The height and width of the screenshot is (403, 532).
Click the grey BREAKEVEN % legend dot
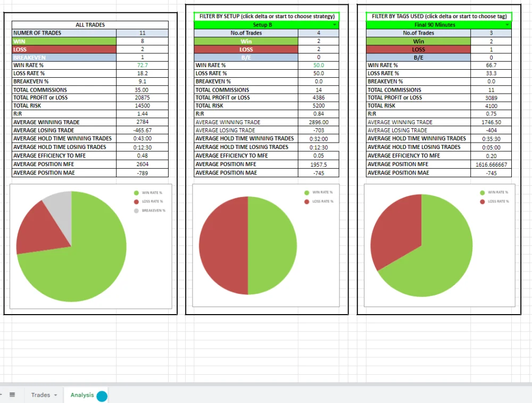(136, 210)
